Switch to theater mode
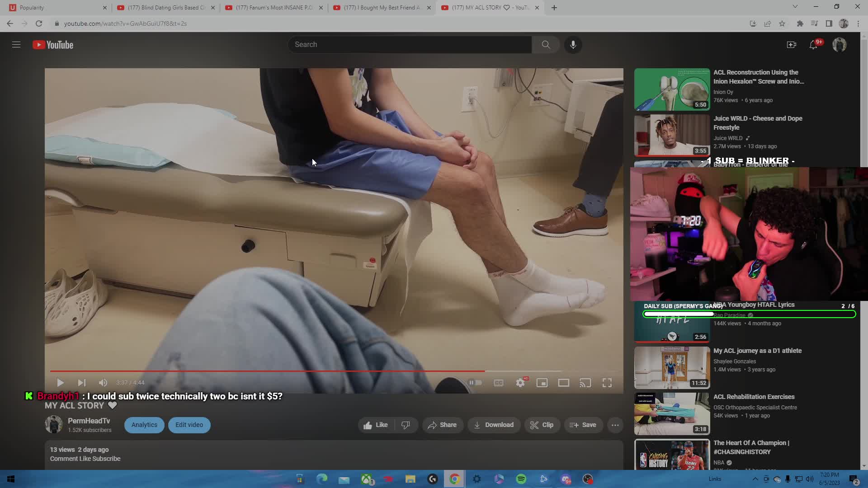 click(563, 383)
